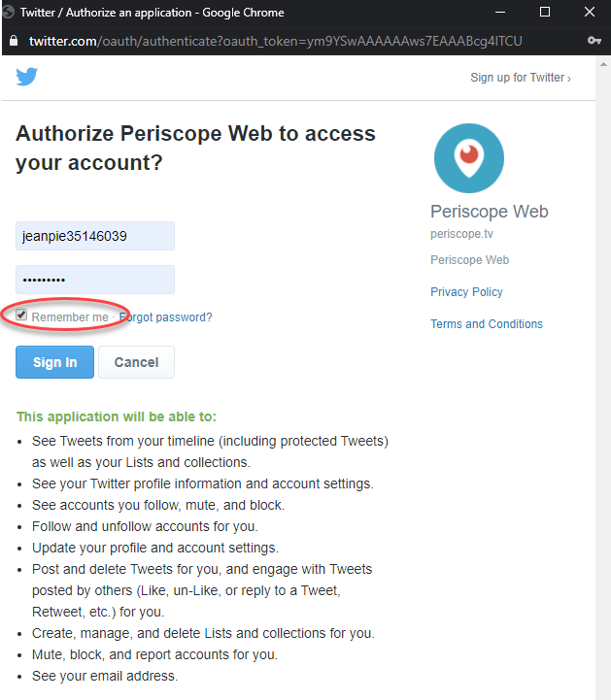The height and width of the screenshot is (700, 611).
Task: Click the Sign In button
Action: 55,362
